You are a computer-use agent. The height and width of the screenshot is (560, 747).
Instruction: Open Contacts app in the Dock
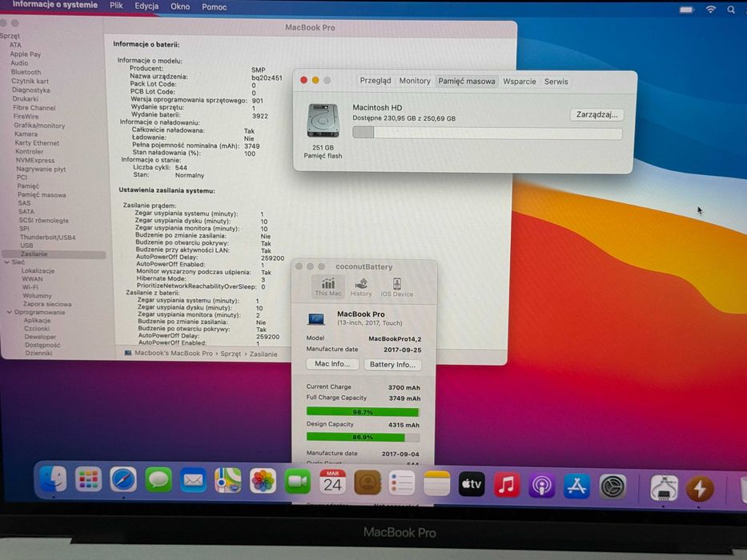click(x=367, y=483)
